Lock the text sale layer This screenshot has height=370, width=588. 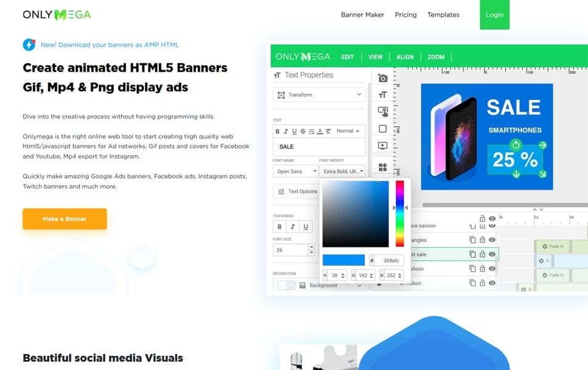click(483, 254)
